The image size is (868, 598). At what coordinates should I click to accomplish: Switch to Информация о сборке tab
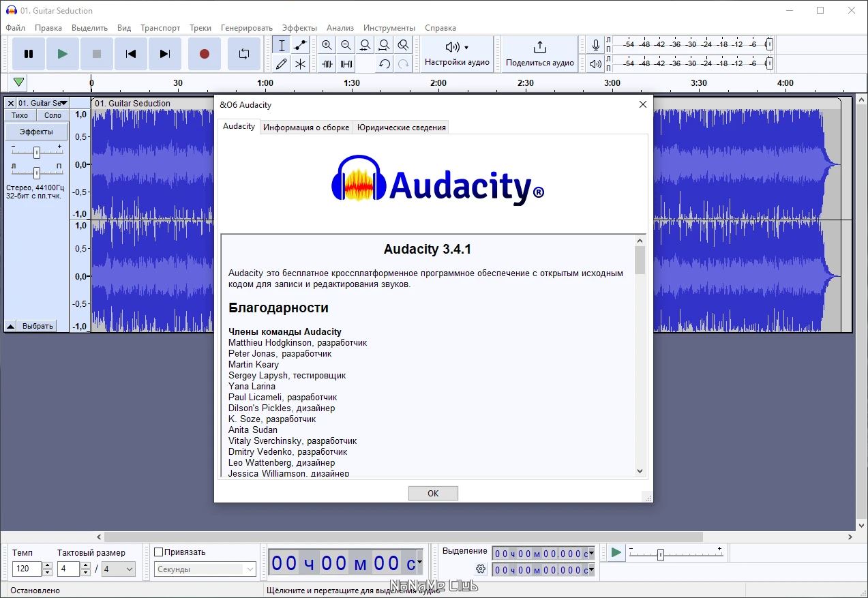[306, 128]
